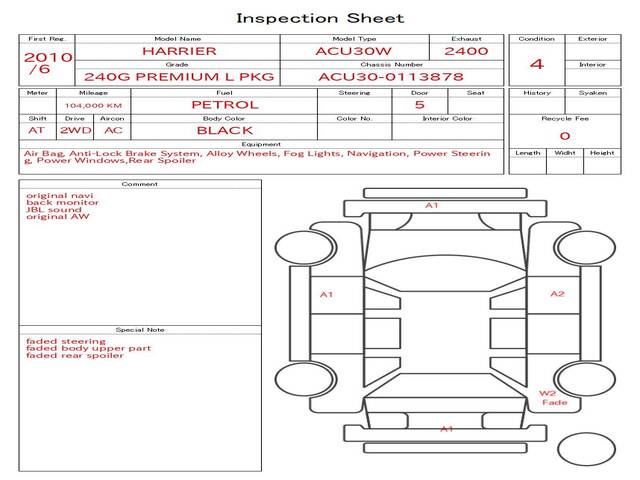Click the 'A1' mark on left door

click(327, 294)
